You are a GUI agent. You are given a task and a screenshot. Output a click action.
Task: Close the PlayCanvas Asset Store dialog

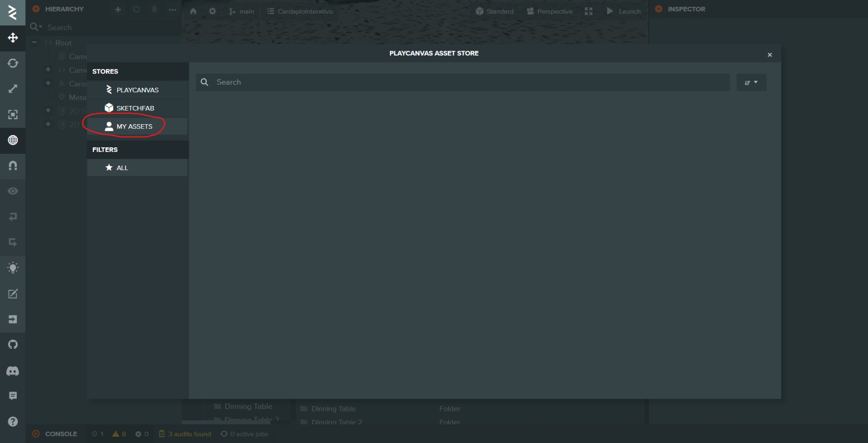click(770, 55)
